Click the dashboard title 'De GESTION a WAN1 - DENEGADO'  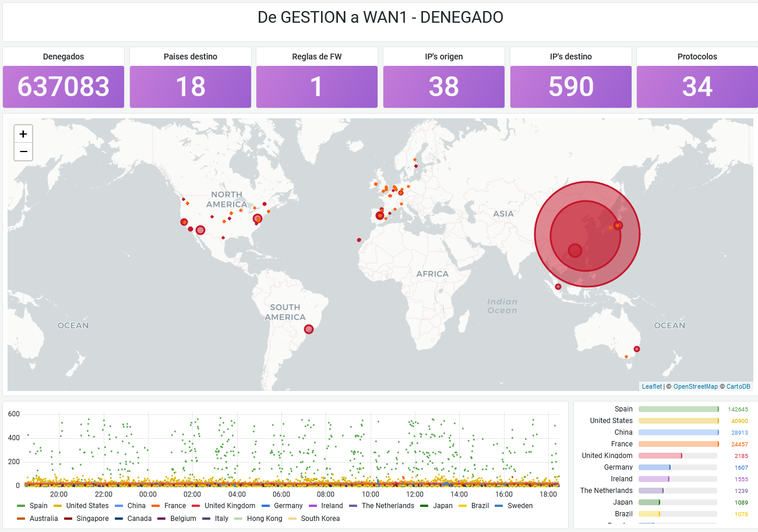380,17
